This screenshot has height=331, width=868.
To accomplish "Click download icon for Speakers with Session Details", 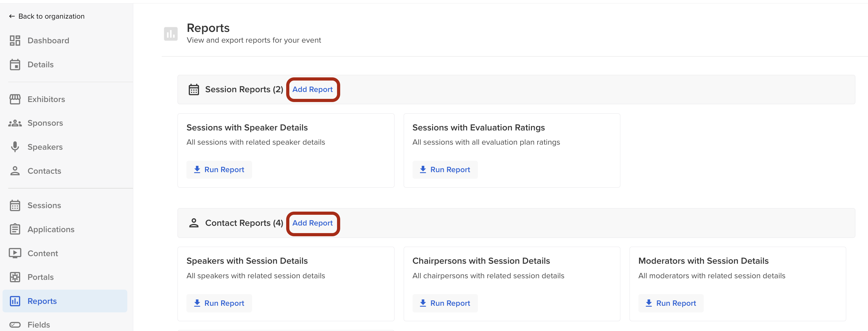I will pyautogui.click(x=197, y=303).
